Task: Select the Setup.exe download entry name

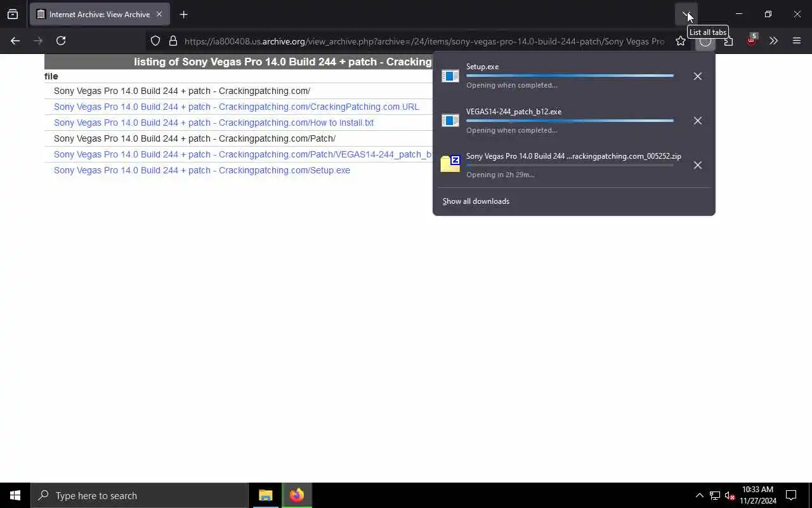Action: pos(482,67)
